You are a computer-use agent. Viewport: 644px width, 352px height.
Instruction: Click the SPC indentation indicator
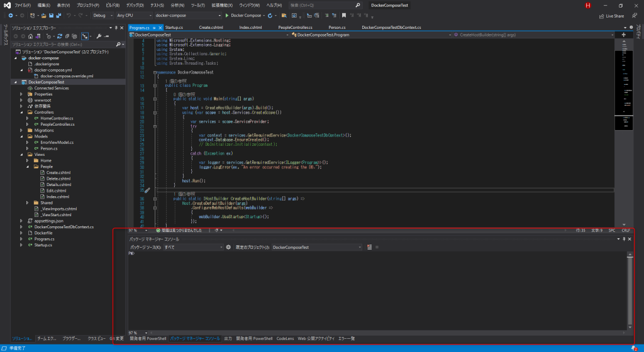[x=611, y=231]
